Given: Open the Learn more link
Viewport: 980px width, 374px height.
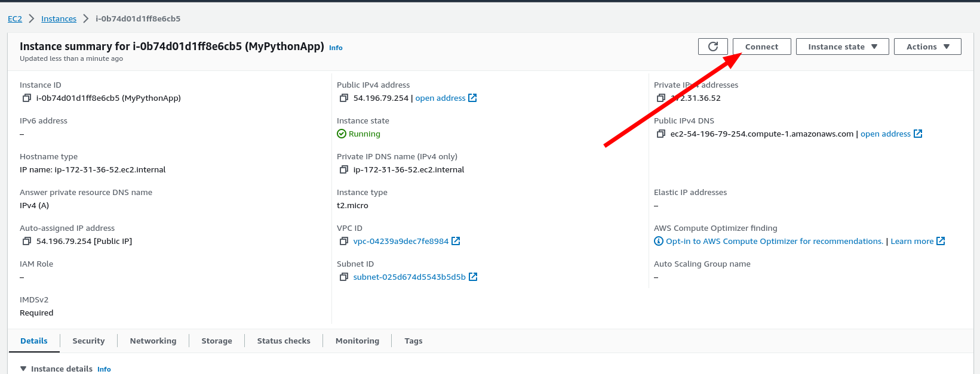Looking at the screenshot, I should [x=912, y=241].
